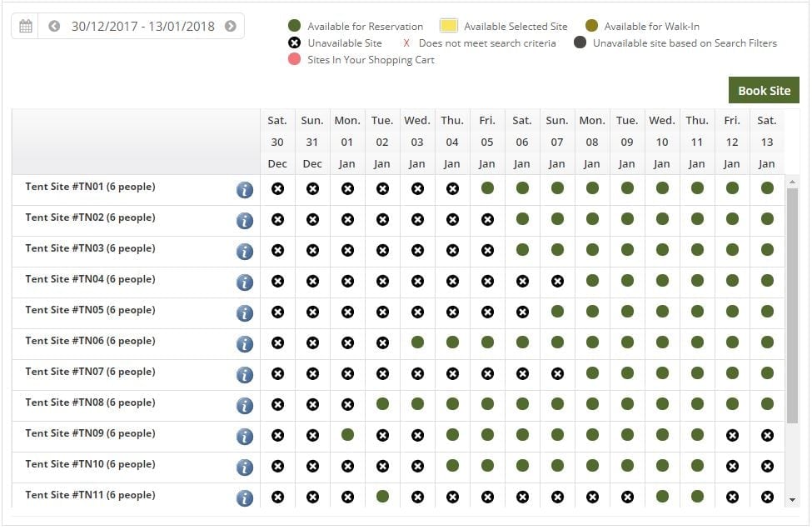
Task: Select TN02 available dot for Sat 06 Jan
Action: coord(522,218)
